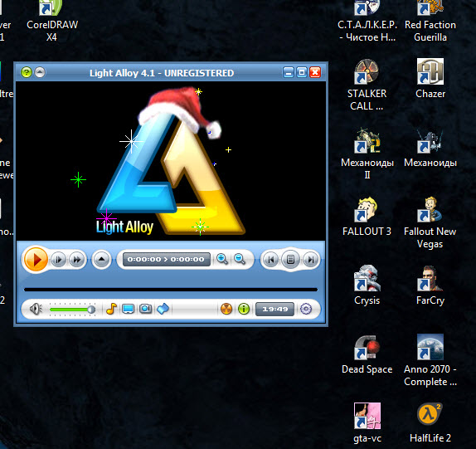Screen dimensions: 476x449
Task: Select the FALLOUT 3 desktop shortcut
Action: [367, 217]
